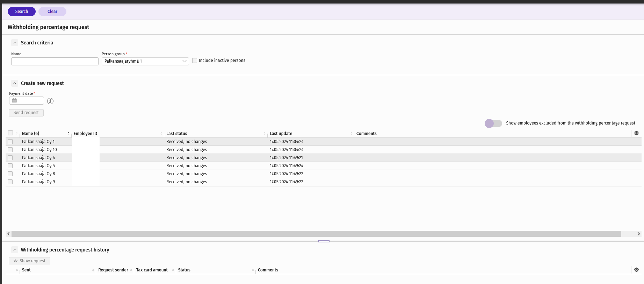The width and height of the screenshot is (644, 284).
Task: Click the Search button
Action: tap(22, 12)
